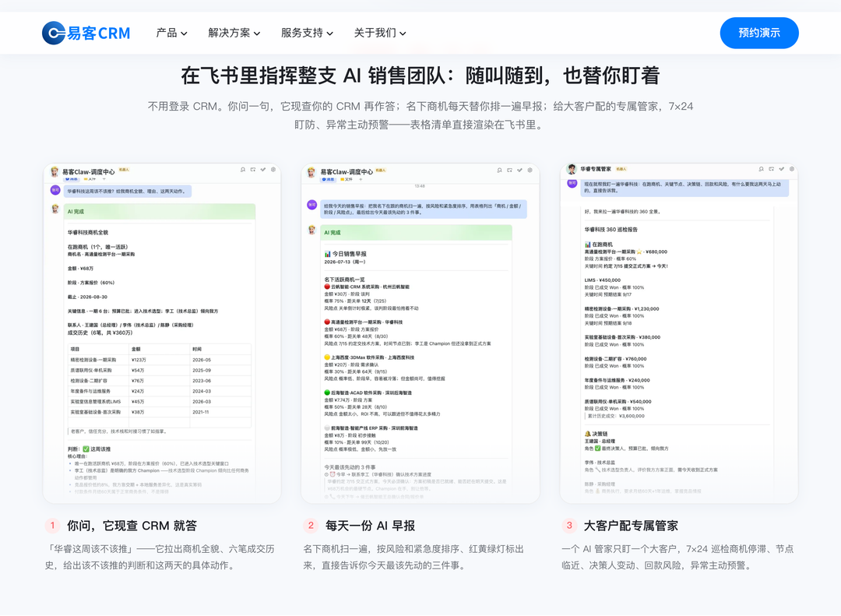Open the 华睿科技商机全貌 screenshot card
Screen dimensions: 841x616
pos(162,333)
